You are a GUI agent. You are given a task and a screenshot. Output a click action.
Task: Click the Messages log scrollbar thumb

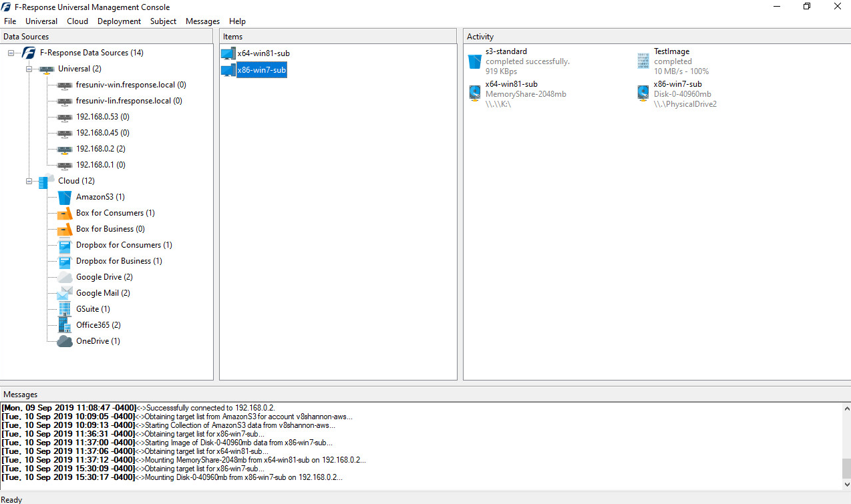pyautogui.click(x=846, y=467)
